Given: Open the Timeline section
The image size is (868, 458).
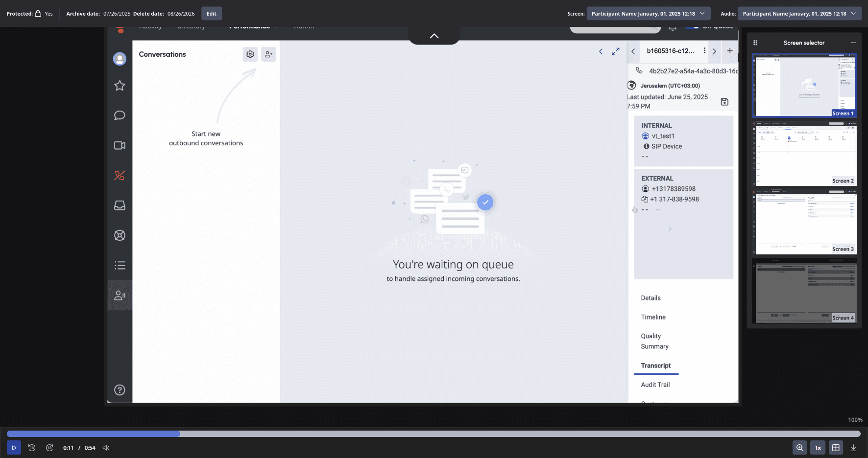Looking at the screenshot, I should 653,317.
